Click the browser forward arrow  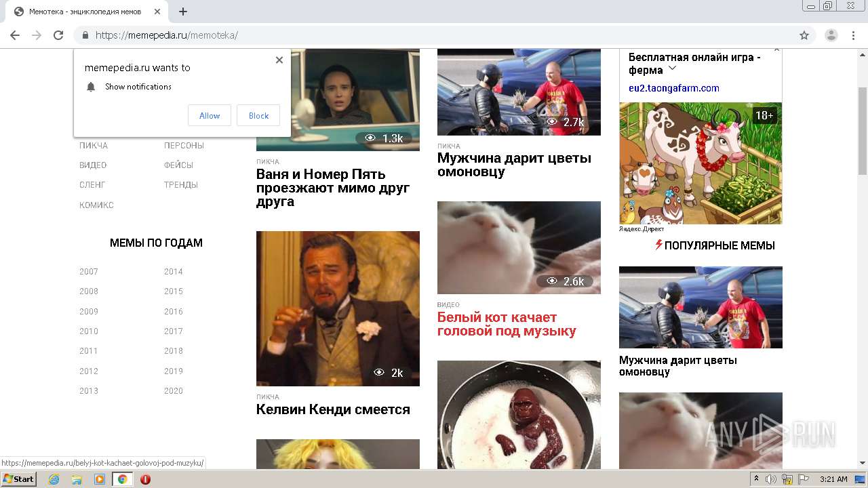[x=37, y=35]
